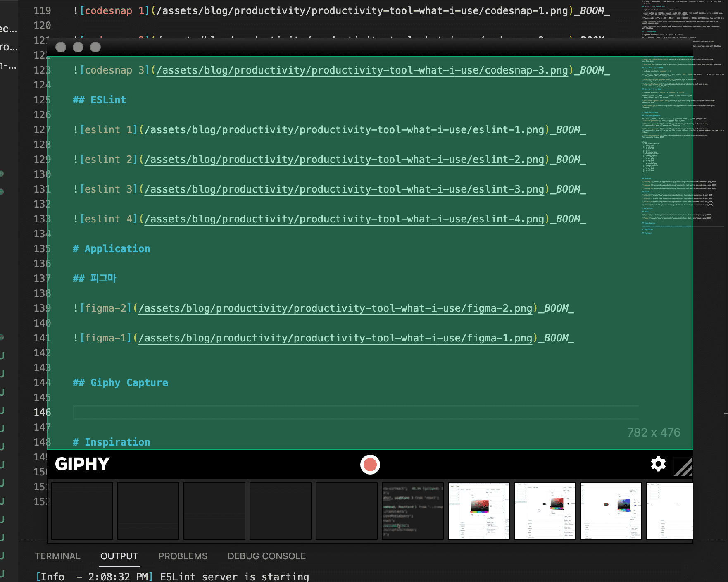Follow the eslint-2.png image link

pos(345,160)
